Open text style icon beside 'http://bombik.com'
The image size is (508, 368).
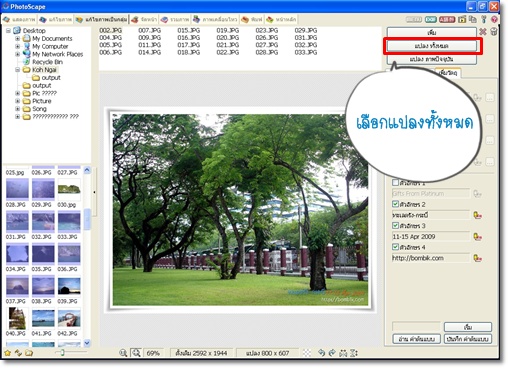477,258
